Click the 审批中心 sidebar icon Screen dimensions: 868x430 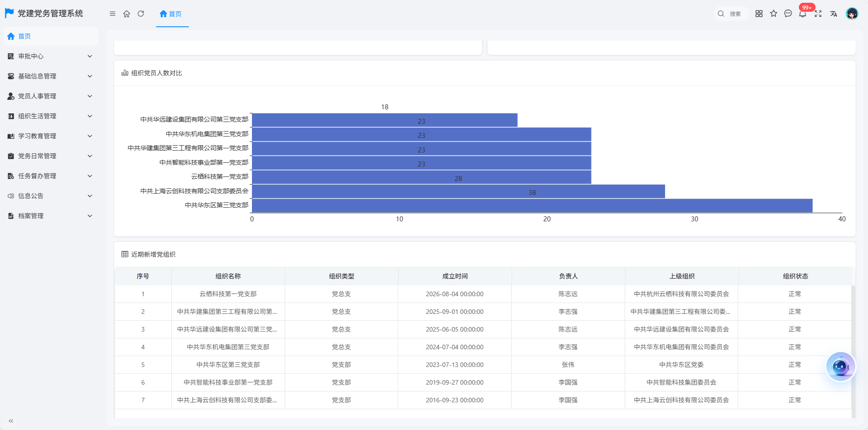pos(11,56)
